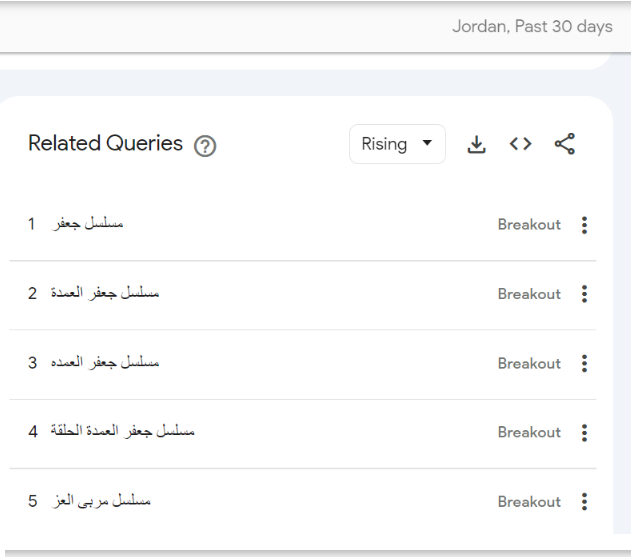Click the Breakout label in row 1
This screenshot has height=557, width=631.
tap(529, 226)
